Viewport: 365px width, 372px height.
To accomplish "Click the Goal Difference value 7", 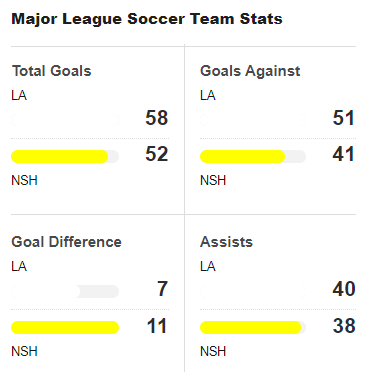I will tap(162, 289).
